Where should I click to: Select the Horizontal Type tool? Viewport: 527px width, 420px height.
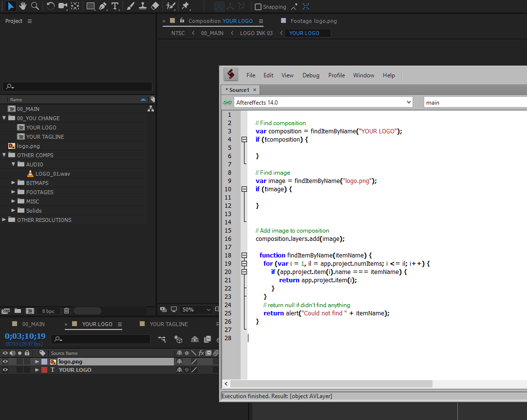[x=115, y=6]
